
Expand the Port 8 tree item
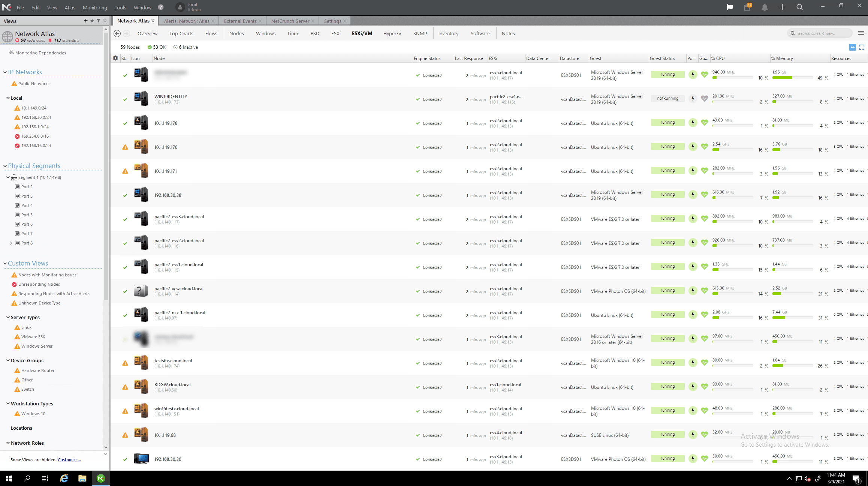tap(11, 243)
